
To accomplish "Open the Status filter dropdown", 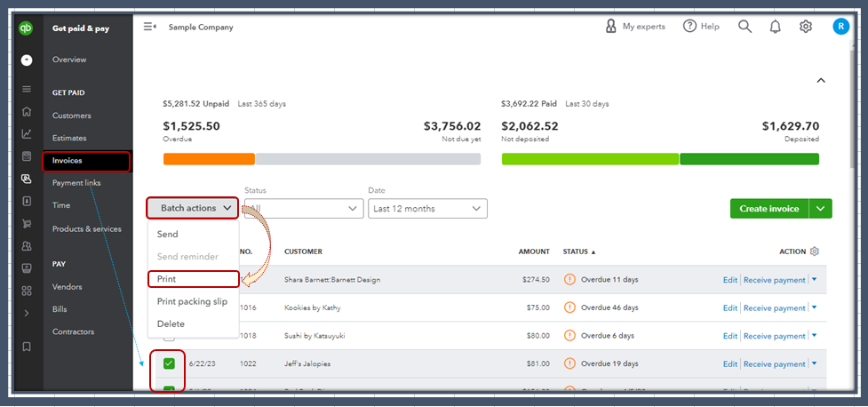I will [x=304, y=209].
